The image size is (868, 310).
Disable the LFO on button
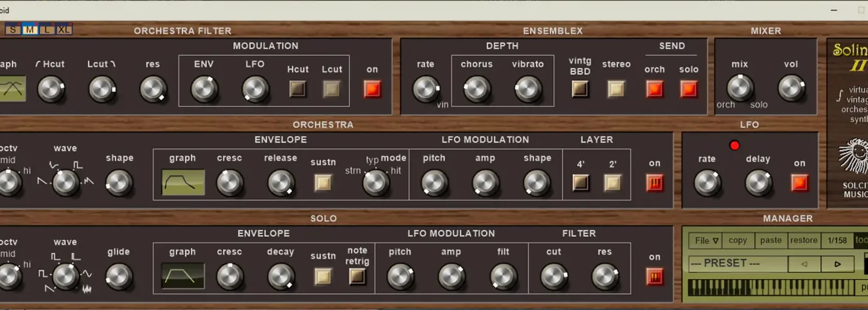click(x=799, y=183)
